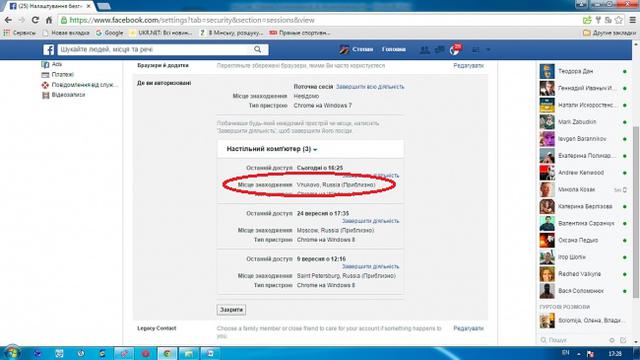Click Редагувати next to Legacy Contact
Image resolution: width=640 pixels, height=360 pixels.
click(x=468, y=328)
